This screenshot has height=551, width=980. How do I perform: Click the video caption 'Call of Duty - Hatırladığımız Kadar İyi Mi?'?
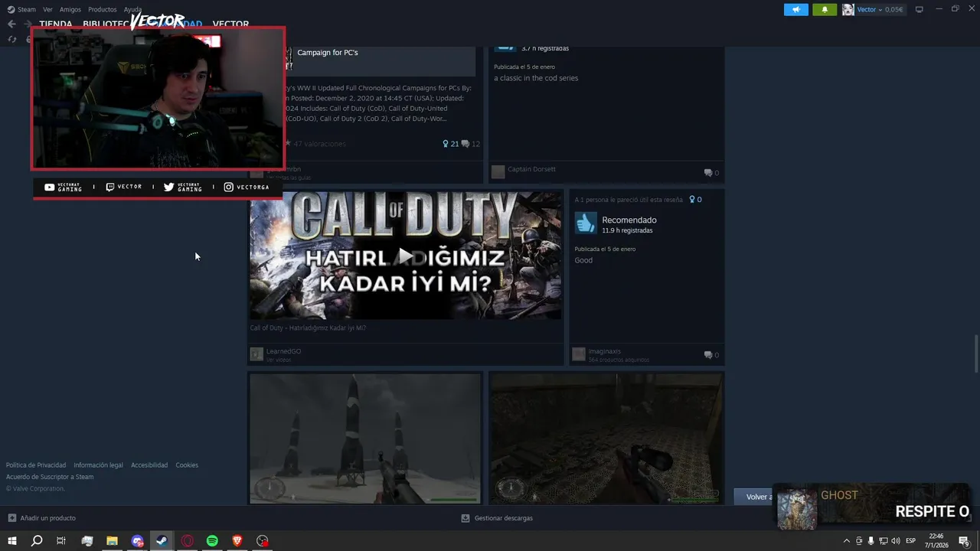pyautogui.click(x=308, y=328)
